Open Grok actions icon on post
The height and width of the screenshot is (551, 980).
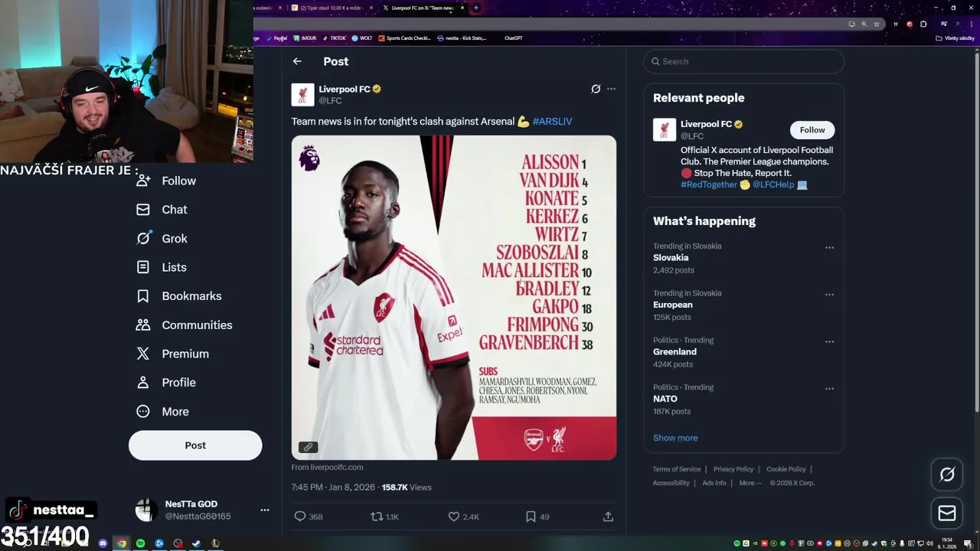pyautogui.click(x=596, y=89)
